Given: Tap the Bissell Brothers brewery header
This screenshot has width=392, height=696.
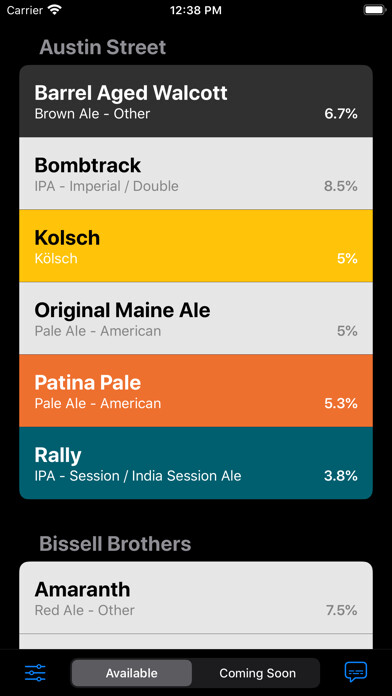Looking at the screenshot, I should 115,544.
